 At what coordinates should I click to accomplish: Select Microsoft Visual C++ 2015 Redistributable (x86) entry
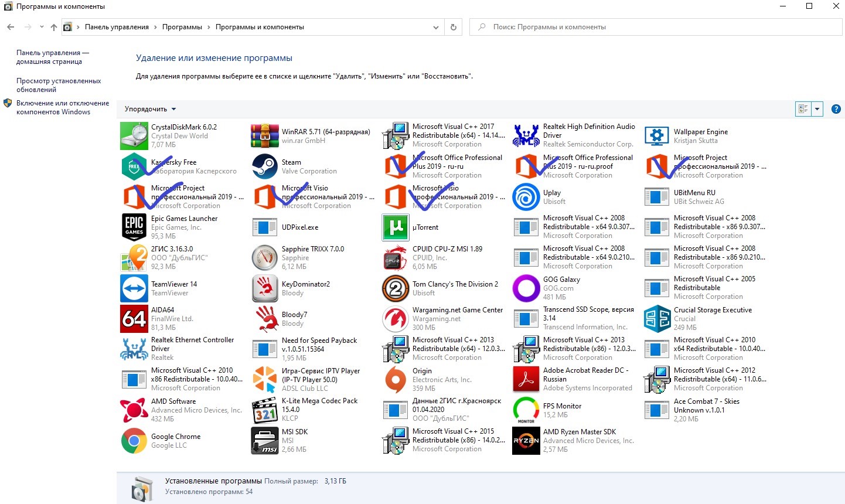444,441
